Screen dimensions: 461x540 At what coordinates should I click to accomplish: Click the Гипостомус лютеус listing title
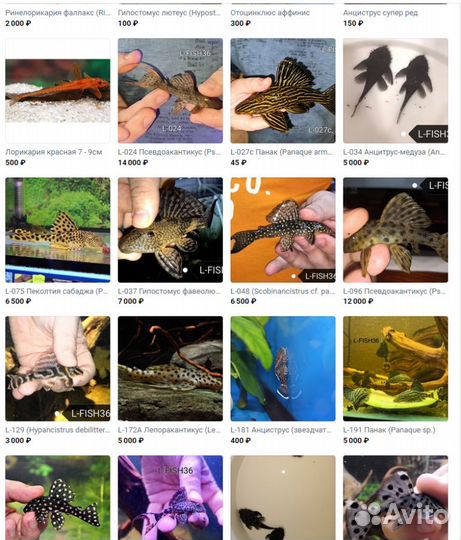point(169,13)
